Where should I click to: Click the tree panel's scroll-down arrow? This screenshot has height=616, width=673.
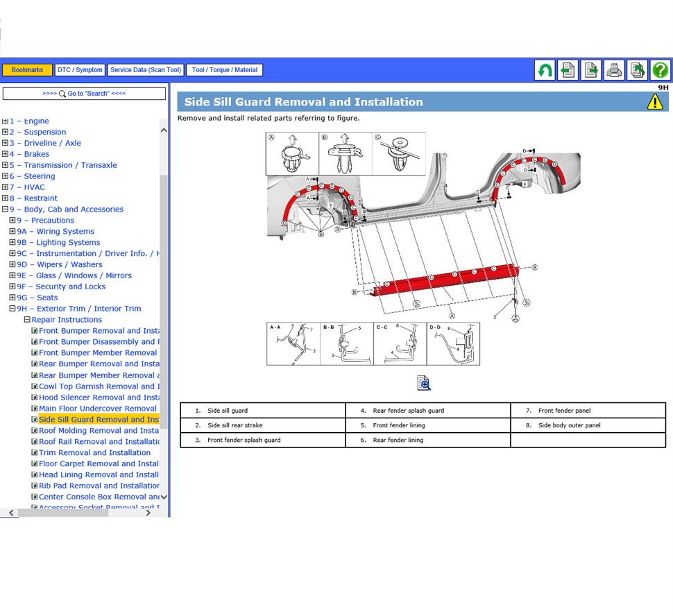click(x=164, y=497)
